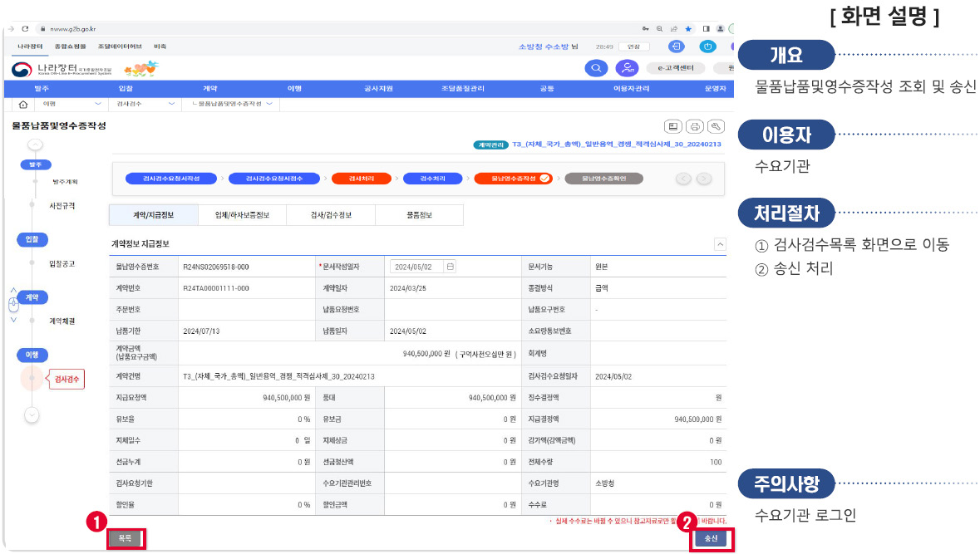
Task: Click the blue power icon in header
Action: (x=707, y=47)
